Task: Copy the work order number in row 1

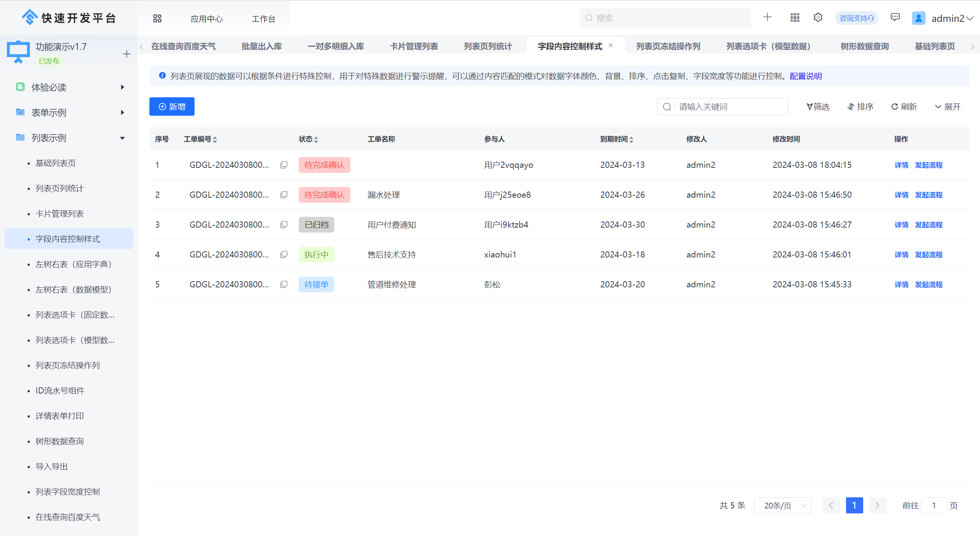Action: pos(284,165)
